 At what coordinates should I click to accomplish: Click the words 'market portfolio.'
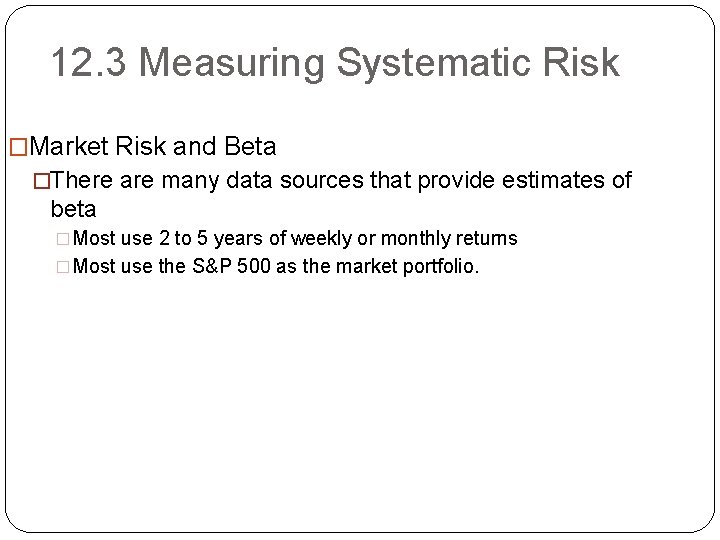[408, 267]
